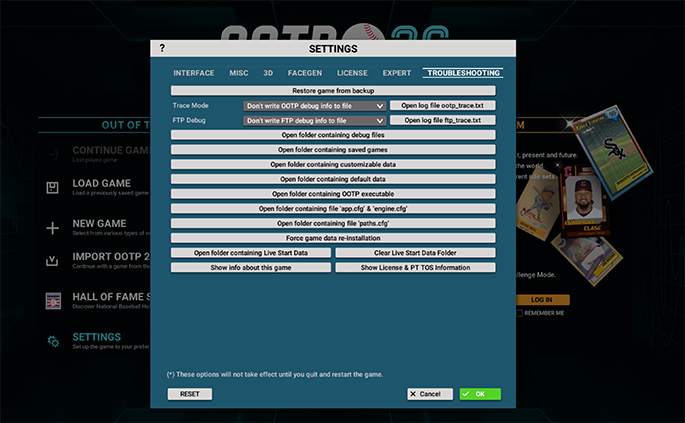Screen dimensions: 685x423
Task: Switch to the Misc tab
Action: pos(239,73)
